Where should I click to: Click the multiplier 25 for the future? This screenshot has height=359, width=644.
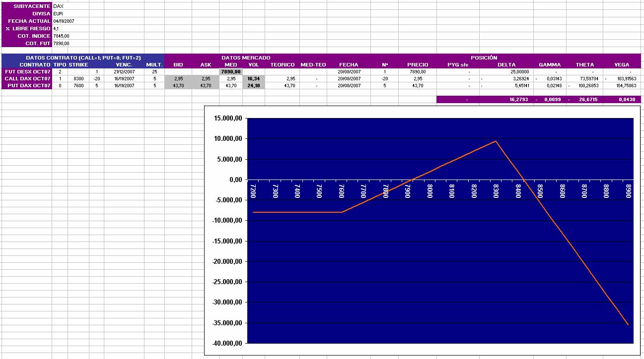pyautogui.click(x=154, y=72)
